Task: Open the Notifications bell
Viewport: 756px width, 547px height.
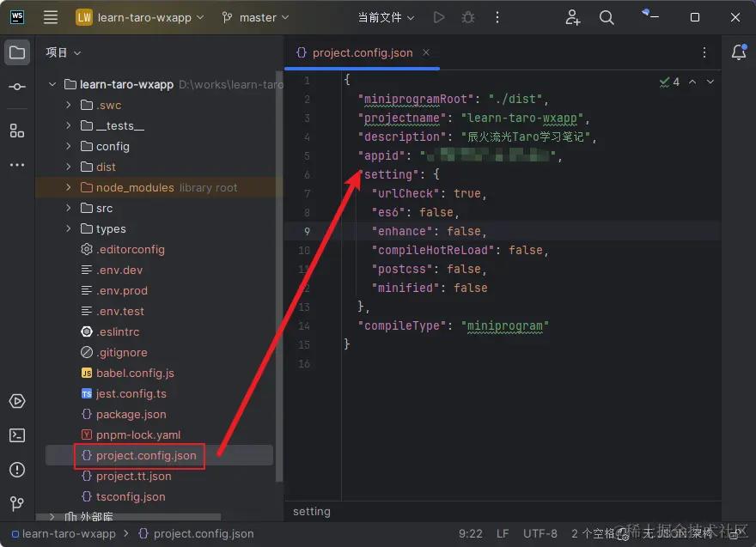Action: tap(739, 52)
